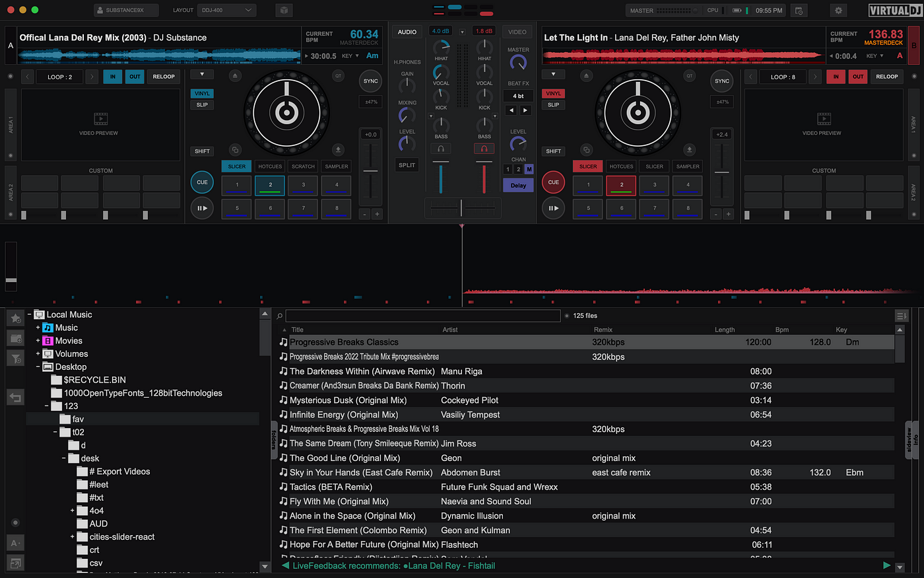The width and height of the screenshot is (924, 578).
Task: Switch to VIDEO mixer tab
Action: click(517, 32)
